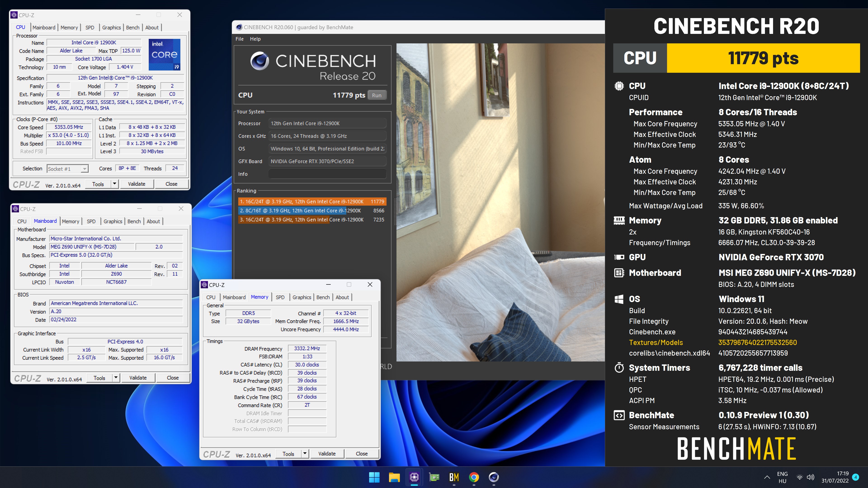
Task: Click the System Timers stopwatch icon
Action: [619, 367]
